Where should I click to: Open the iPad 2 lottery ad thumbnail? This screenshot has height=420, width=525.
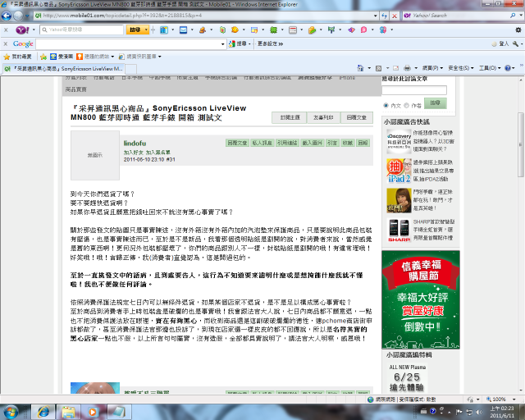tap(399, 171)
